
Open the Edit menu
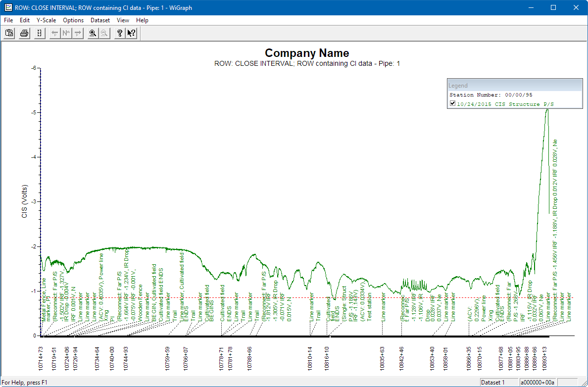click(x=25, y=20)
